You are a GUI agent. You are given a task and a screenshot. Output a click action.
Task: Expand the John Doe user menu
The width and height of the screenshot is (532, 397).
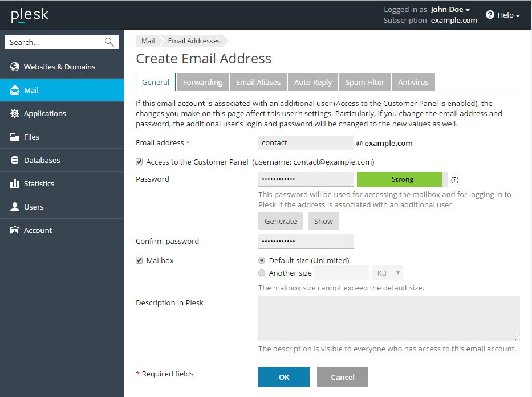(450, 10)
